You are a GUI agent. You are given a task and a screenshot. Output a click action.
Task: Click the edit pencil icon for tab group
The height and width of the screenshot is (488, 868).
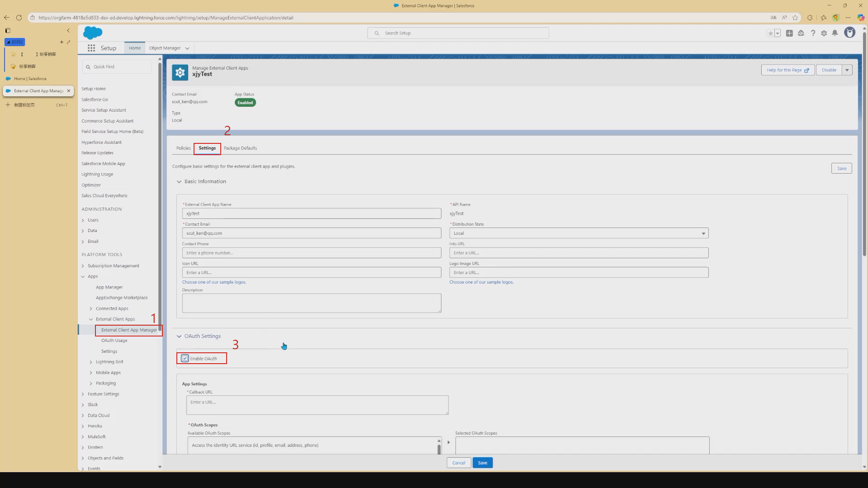(68, 42)
